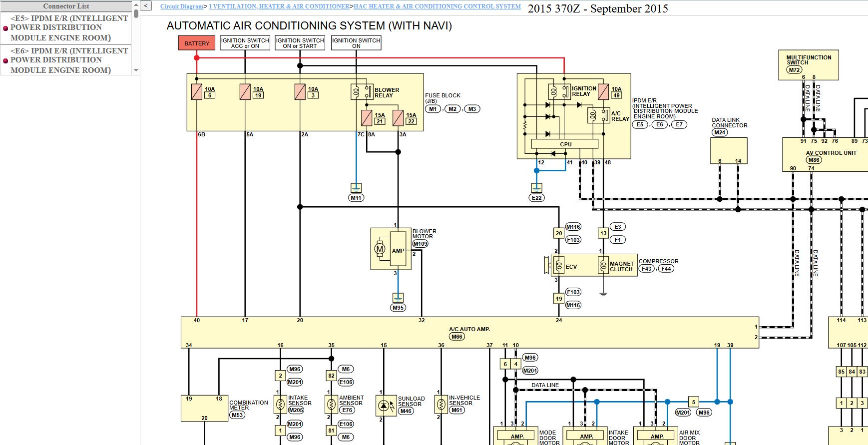This screenshot has height=445, width=868.
Task: Open the Circuit Diagram breadcrumb link
Action: click(x=182, y=6)
